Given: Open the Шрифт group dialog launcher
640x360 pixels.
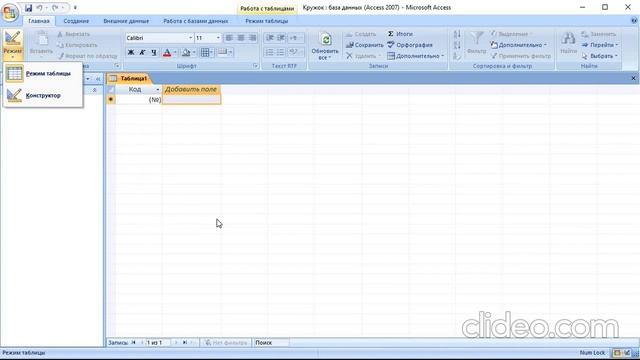Looking at the screenshot, I should (x=256, y=66).
